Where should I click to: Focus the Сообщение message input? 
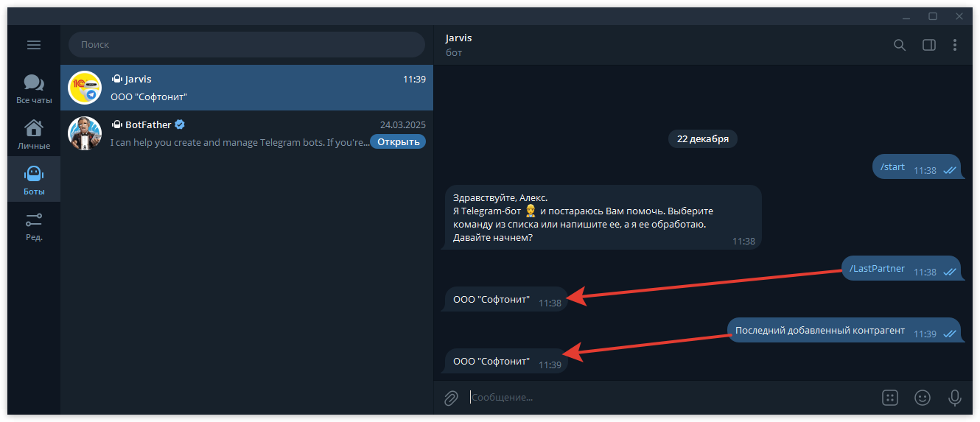(x=663, y=398)
